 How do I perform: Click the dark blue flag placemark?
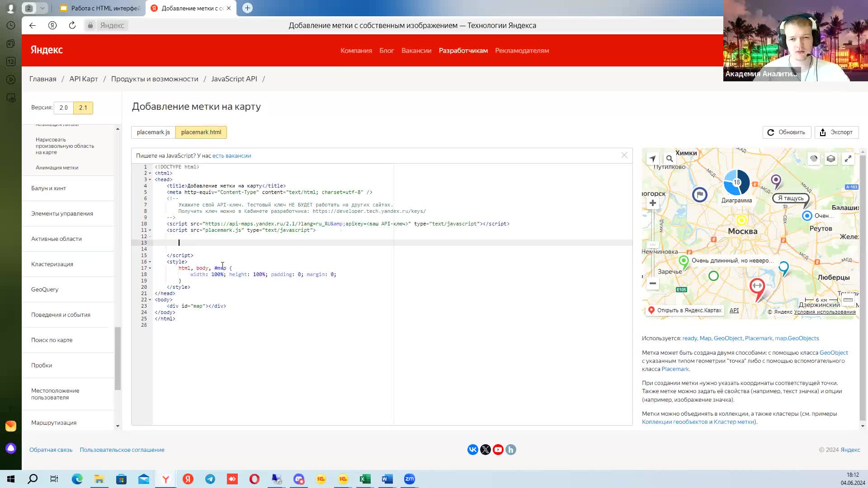point(700,195)
